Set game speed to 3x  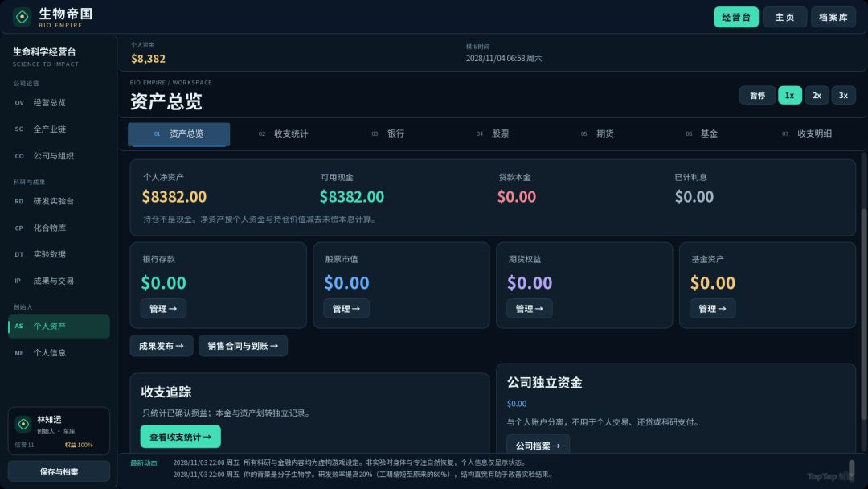843,95
